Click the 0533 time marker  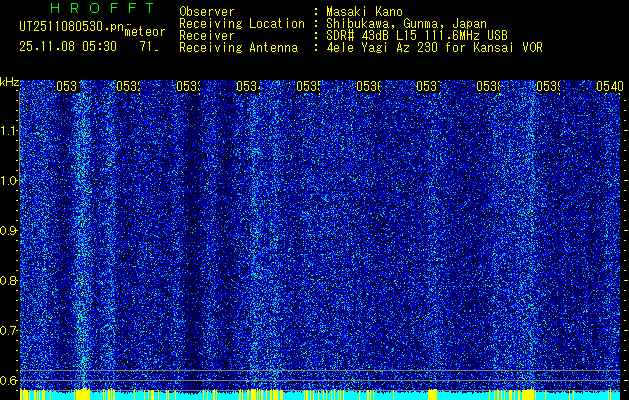tap(189, 86)
